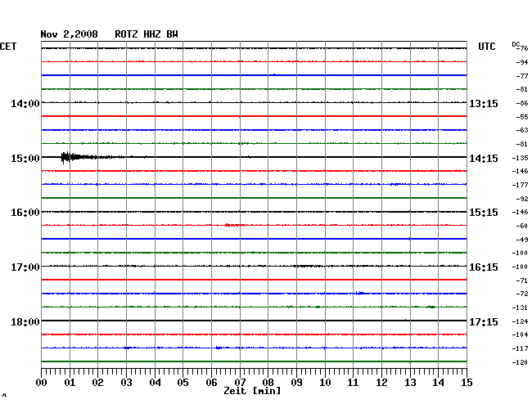Click the "17:15" UTC time label
532x404 pixels.
tap(484, 321)
